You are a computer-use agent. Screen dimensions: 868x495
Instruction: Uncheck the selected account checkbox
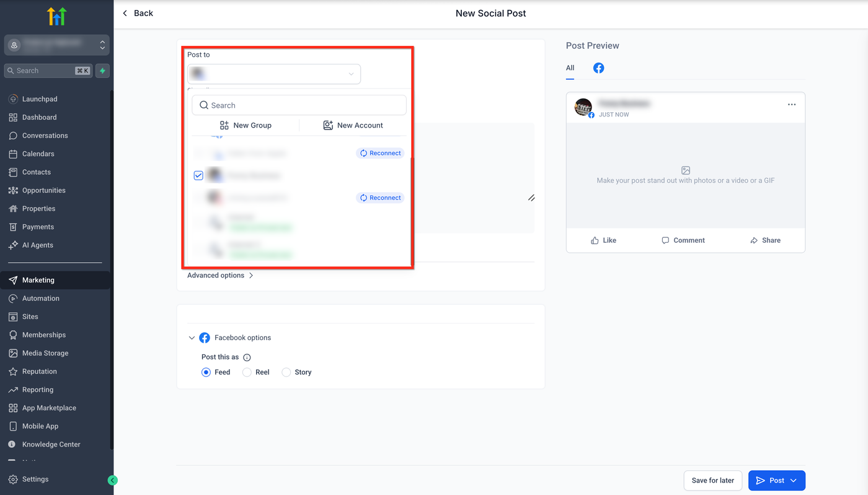(x=198, y=176)
